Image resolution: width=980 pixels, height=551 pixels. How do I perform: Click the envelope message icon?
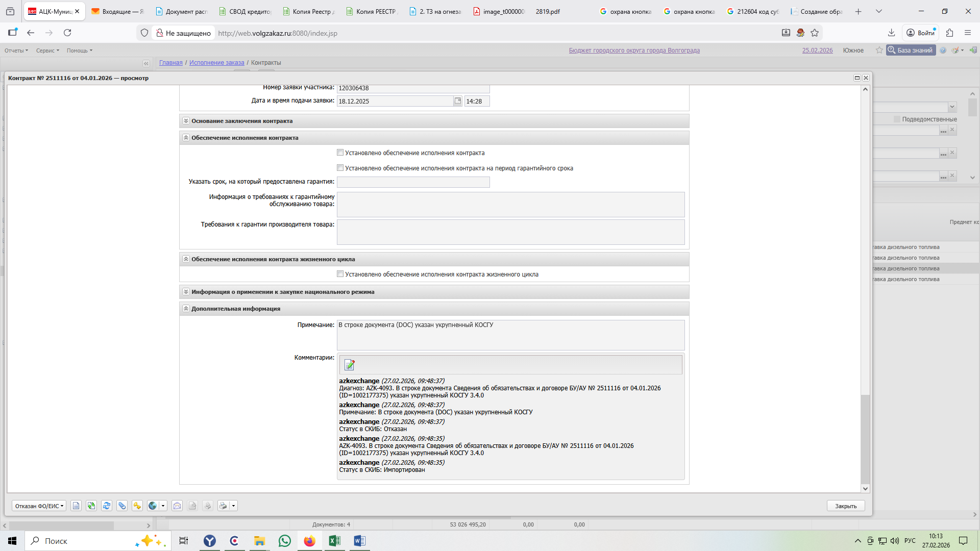coord(177,506)
